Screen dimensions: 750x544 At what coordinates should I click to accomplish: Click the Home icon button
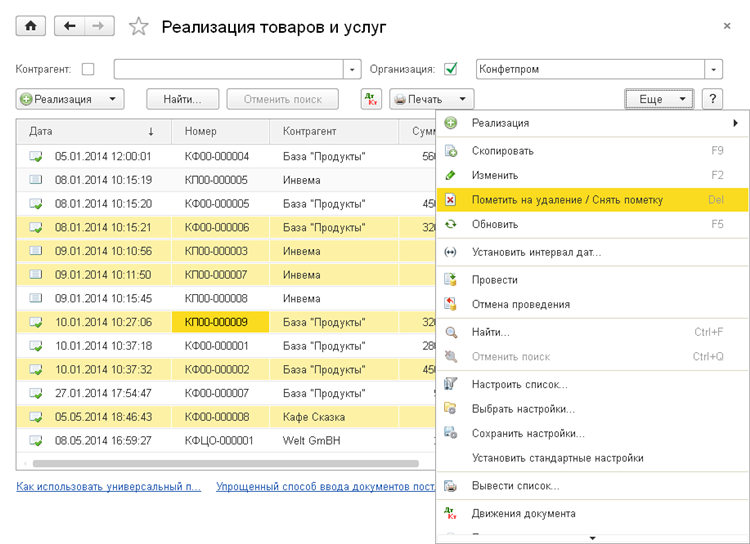click(30, 26)
